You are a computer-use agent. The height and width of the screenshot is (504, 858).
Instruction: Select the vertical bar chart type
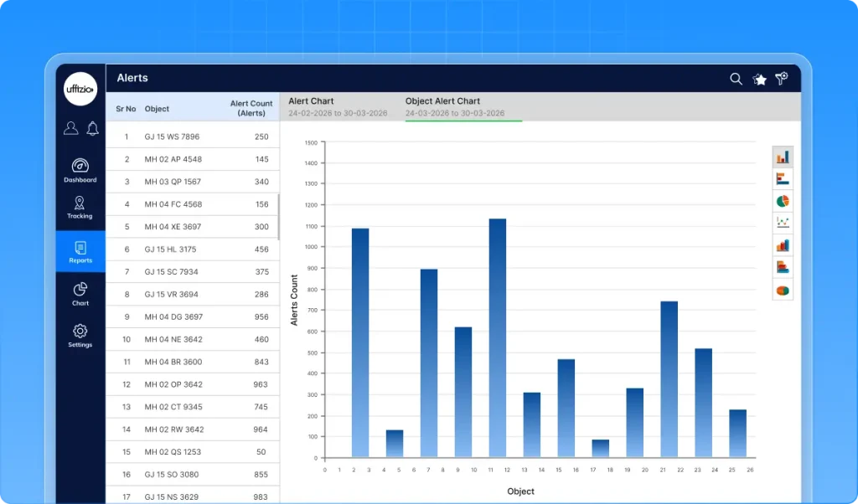point(783,157)
